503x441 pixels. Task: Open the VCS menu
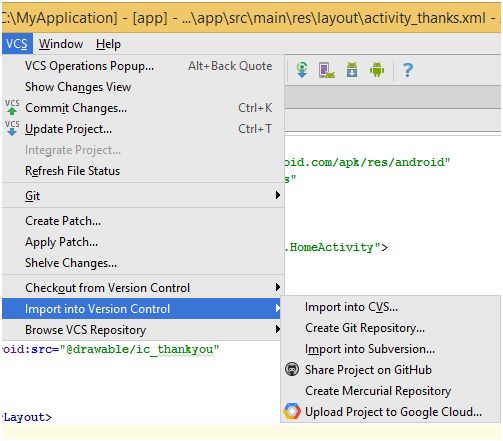point(17,44)
